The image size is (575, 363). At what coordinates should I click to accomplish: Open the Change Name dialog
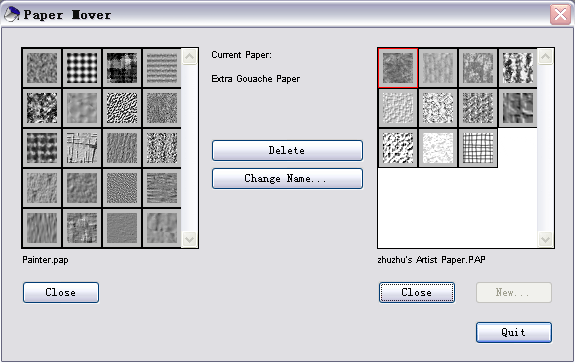287,179
